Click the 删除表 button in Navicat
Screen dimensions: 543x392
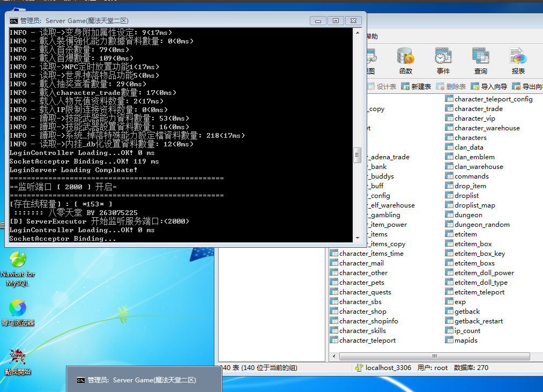(451, 86)
